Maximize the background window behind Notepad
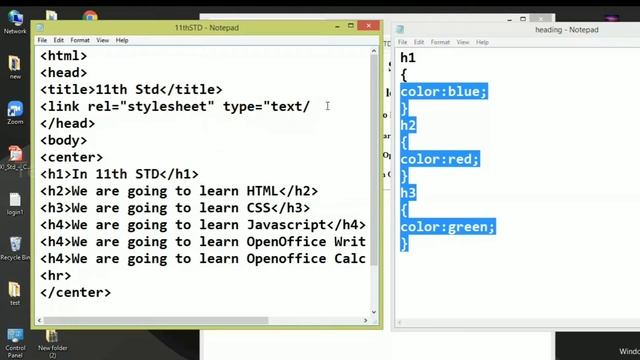 click(523, 19)
